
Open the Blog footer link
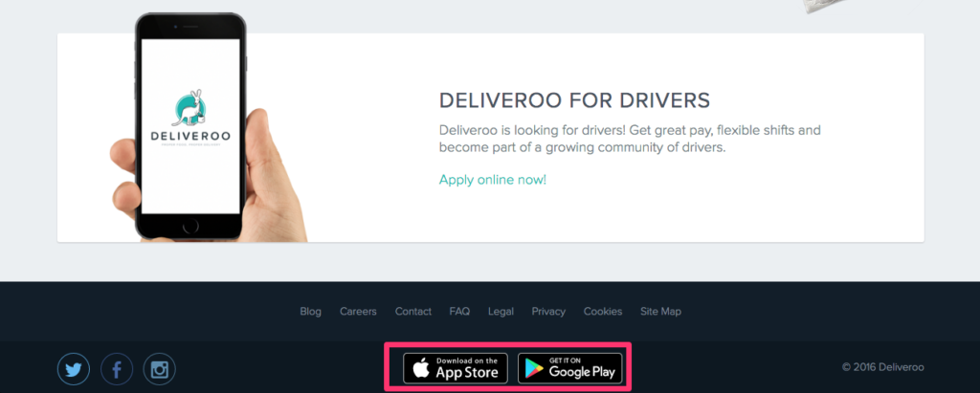pos(311,311)
